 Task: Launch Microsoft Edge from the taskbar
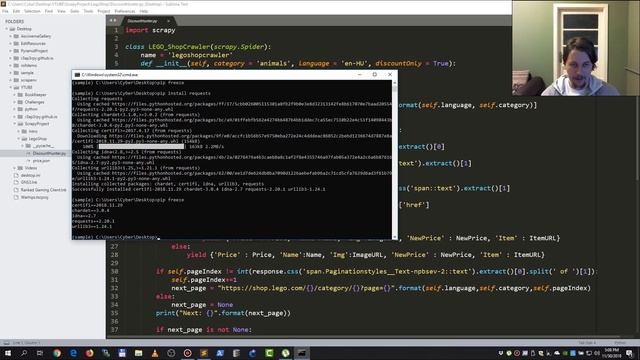(73, 353)
